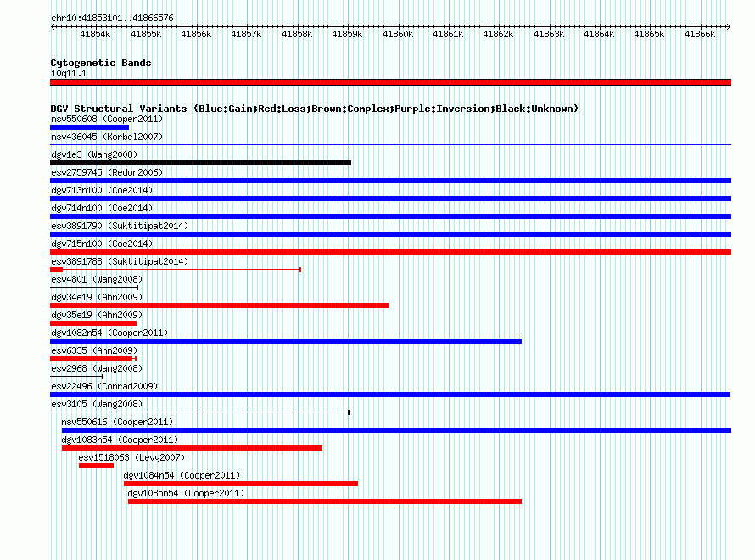Select the red dgv715n100 loss bar
Image resolution: width=755 pixels, height=560 pixels.
(x=390, y=252)
